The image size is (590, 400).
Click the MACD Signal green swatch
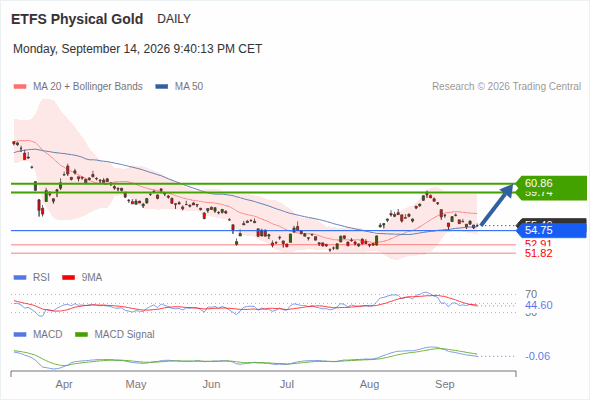click(x=81, y=335)
